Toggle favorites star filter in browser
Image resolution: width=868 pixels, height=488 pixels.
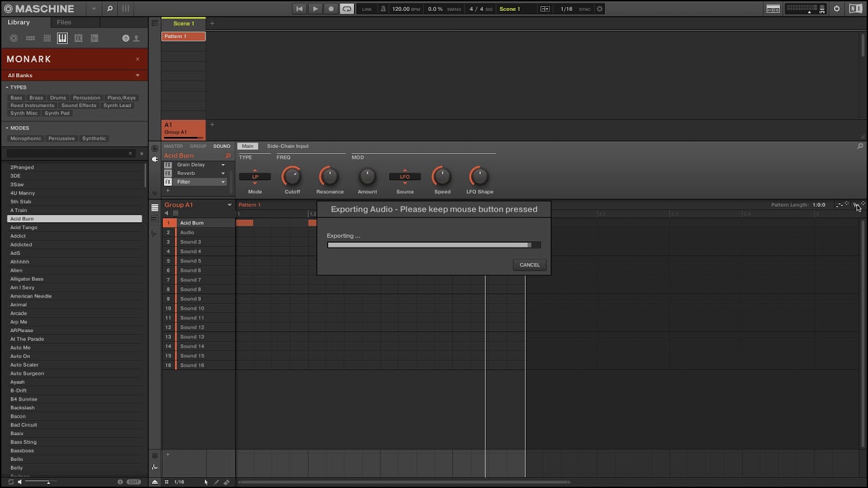142,154
